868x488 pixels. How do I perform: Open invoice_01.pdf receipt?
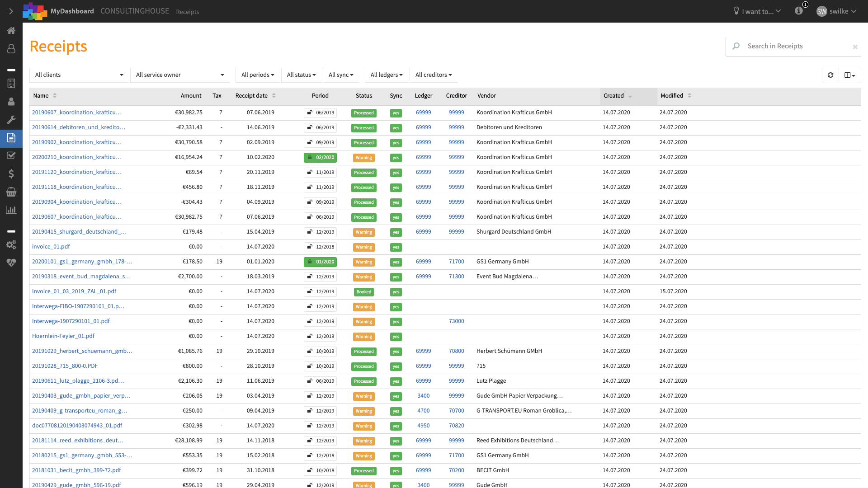click(51, 247)
